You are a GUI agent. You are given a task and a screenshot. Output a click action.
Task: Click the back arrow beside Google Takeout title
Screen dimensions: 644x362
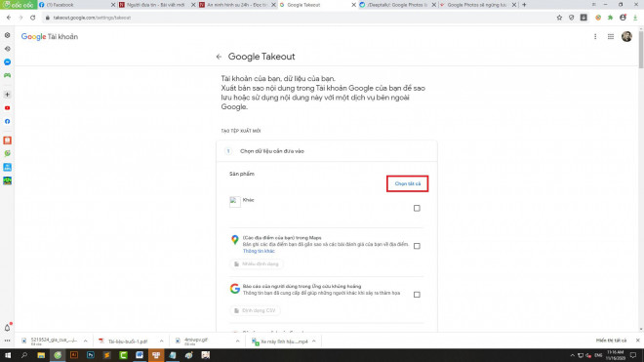click(x=219, y=57)
